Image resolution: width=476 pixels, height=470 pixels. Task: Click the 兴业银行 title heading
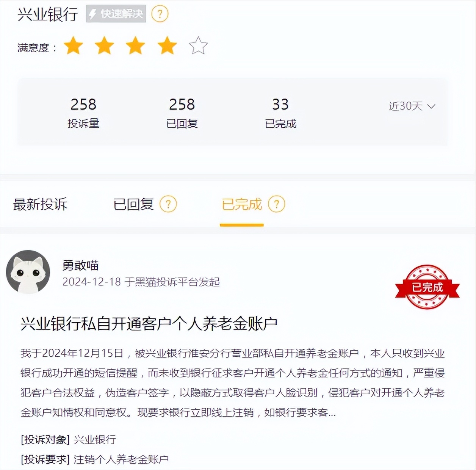(x=48, y=14)
